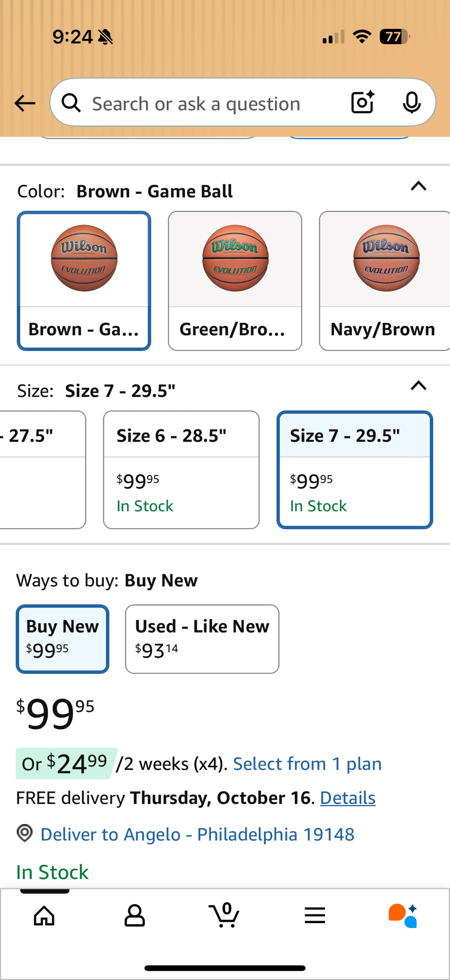The image size is (450, 980).
Task: Open the account profile icon
Action: coord(134,915)
